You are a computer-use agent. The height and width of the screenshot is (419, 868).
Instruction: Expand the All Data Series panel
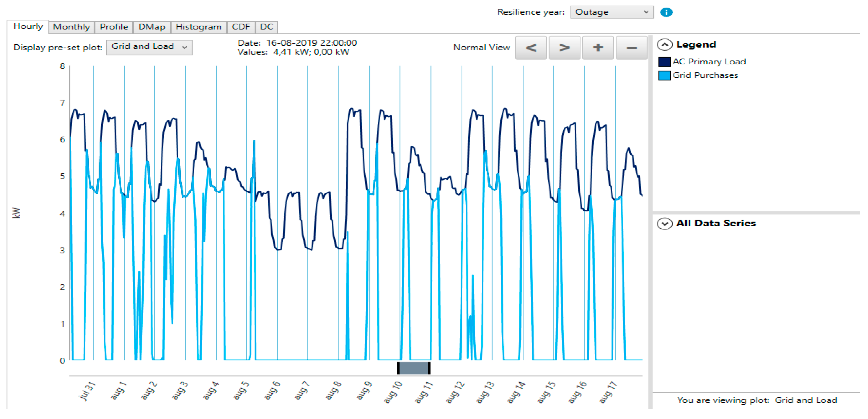[x=665, y=224]
